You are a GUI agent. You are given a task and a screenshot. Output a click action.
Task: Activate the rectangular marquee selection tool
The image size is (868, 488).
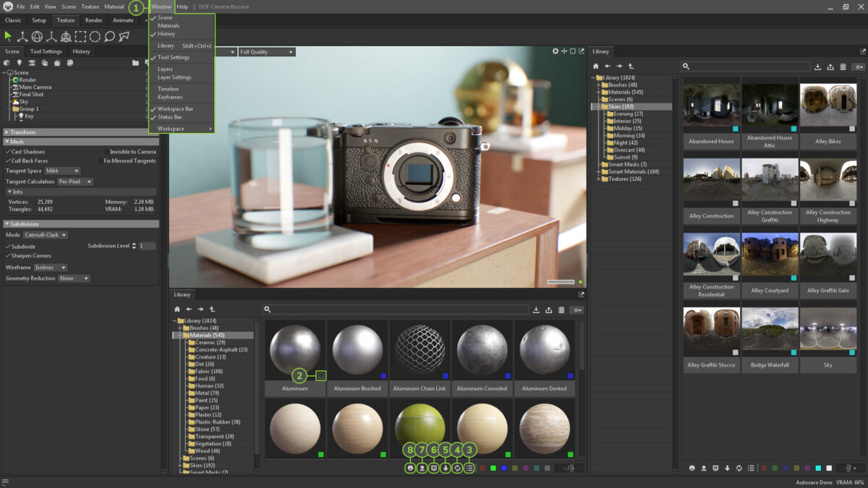[x=80, y=37]
